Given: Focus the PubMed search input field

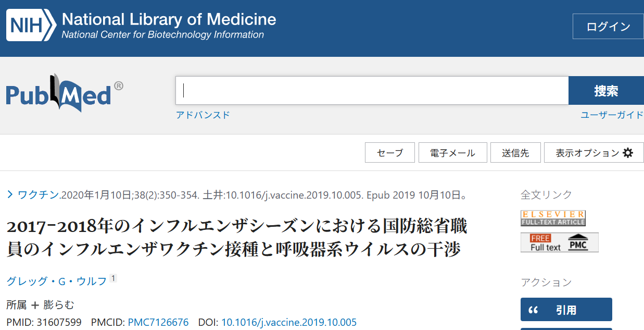Looking at the screenshot, I should point(372,91).
